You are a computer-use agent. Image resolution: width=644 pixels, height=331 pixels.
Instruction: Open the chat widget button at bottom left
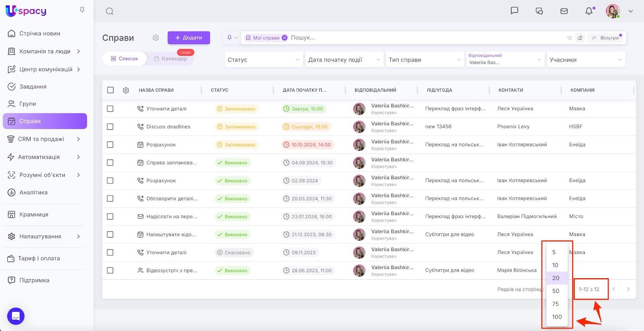coord(16,316)
